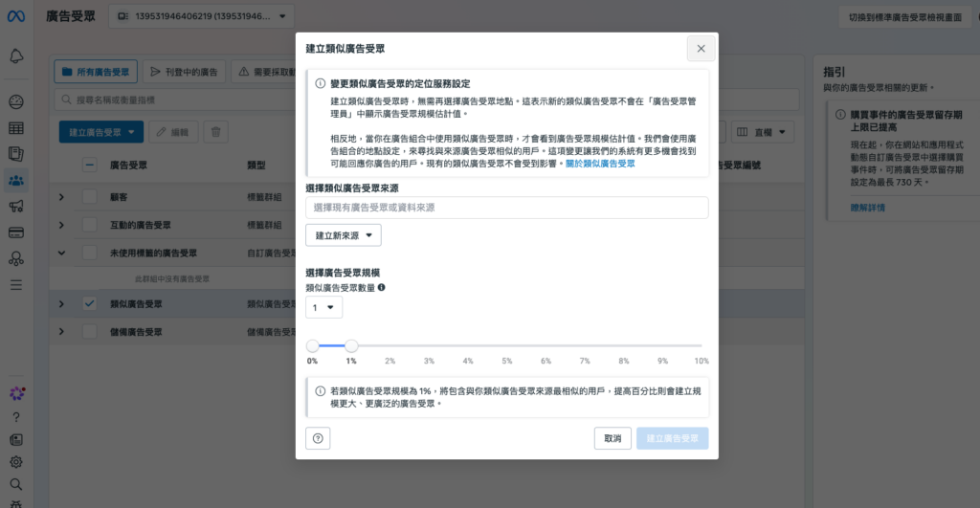Open account overview gauge icon

(x=16, y=101)
